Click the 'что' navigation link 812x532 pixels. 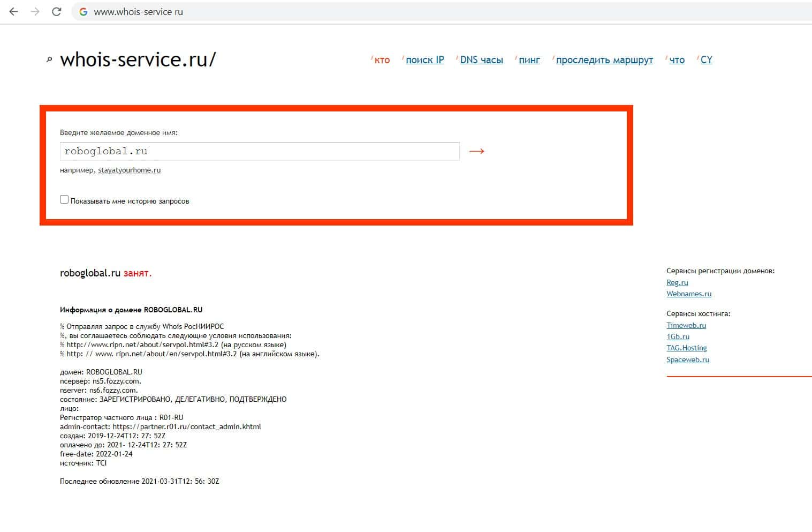pyautogui.click(x=677, y=60)
